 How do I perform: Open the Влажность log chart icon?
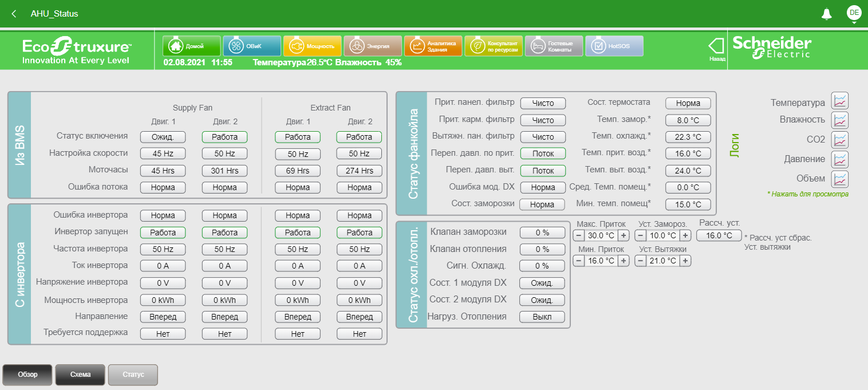839,120
